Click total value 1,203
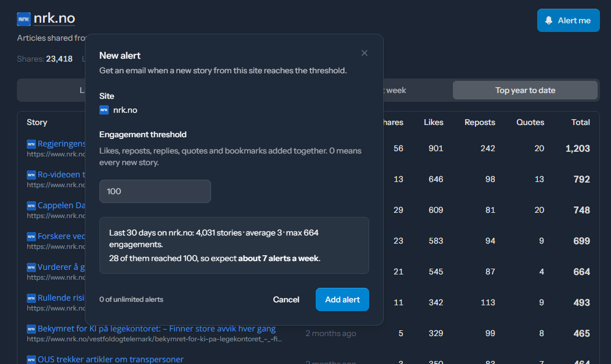Screen dimensions: 611x364 [x=577, y=148]
